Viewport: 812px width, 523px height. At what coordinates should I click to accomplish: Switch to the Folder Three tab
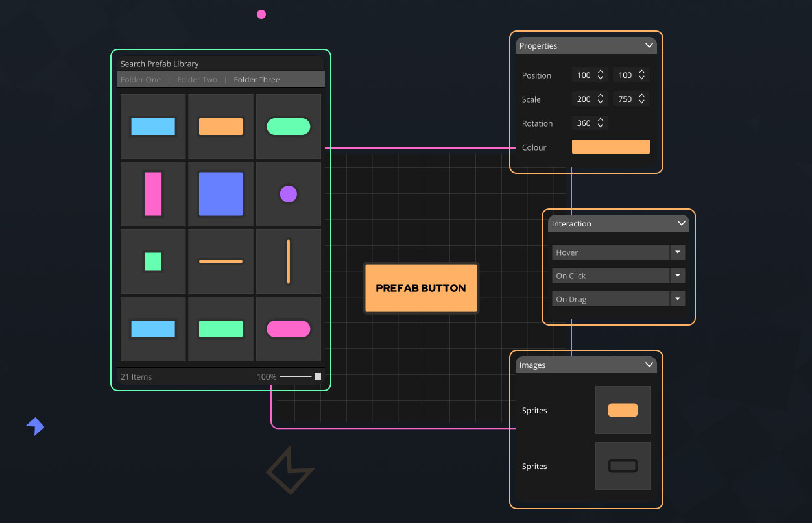[257, 80]
